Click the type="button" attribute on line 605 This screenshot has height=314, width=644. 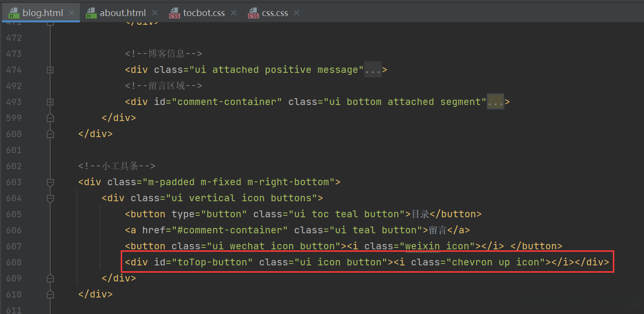(x=209, y=214)
